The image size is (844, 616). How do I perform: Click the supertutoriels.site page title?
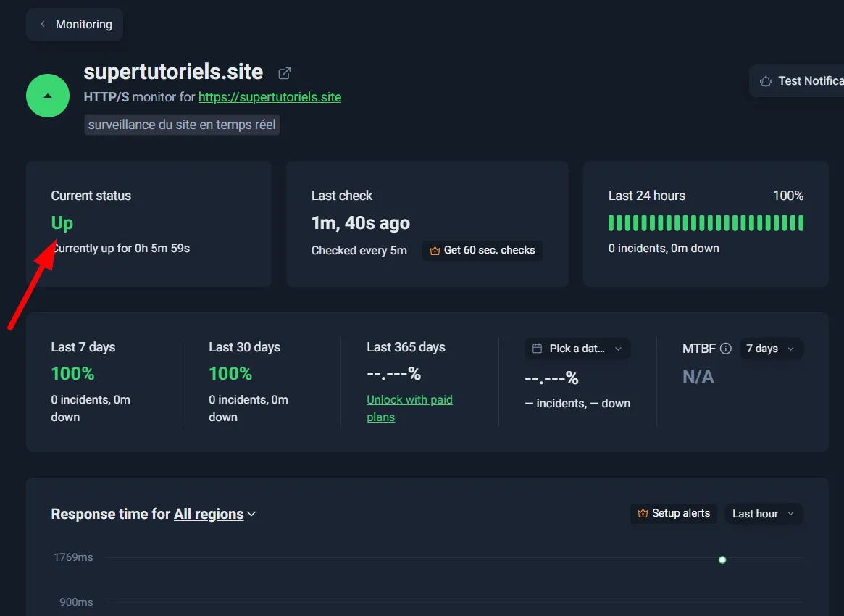tap(173, 72)
